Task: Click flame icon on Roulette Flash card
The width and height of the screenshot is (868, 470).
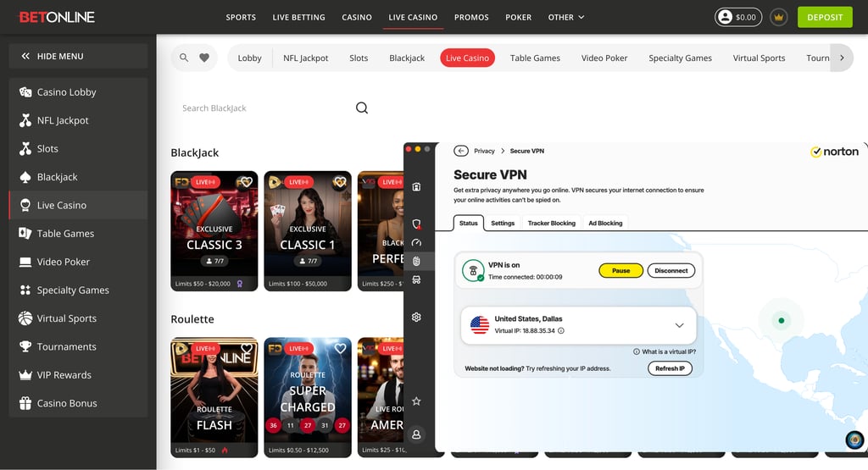Action: click(x=225, y=450)
